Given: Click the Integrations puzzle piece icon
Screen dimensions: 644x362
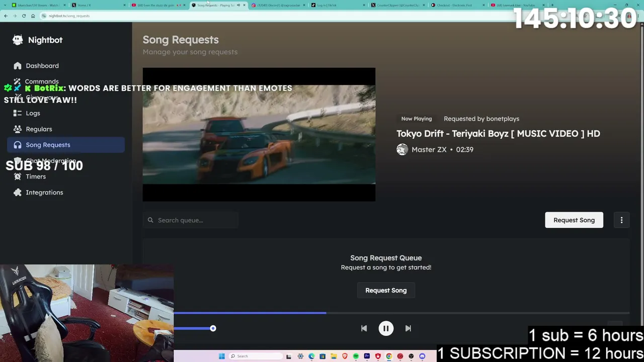Looking at the screenshot, I should click(18, 193).
